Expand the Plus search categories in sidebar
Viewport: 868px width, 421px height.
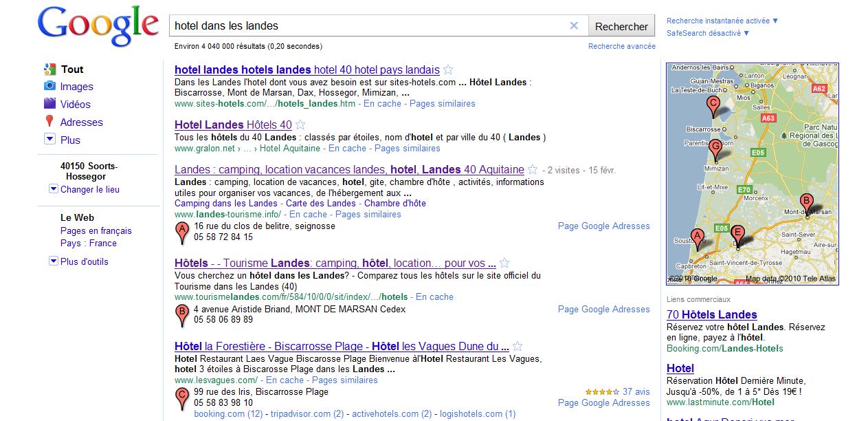pos(49,140)
